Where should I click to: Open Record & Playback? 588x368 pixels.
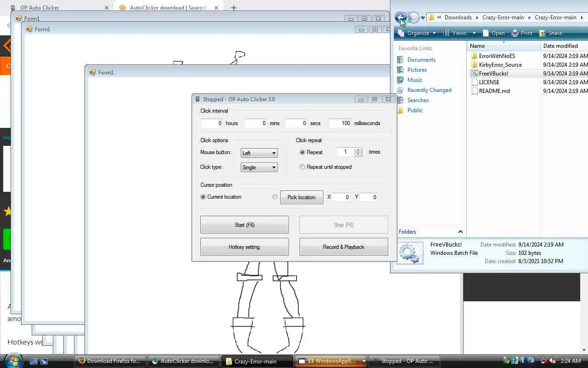344,247
